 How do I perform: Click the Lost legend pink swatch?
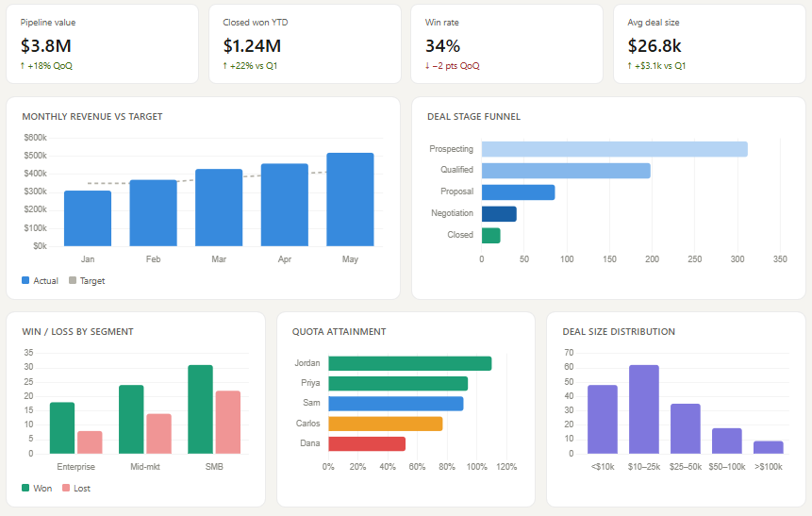pos(66,488)
